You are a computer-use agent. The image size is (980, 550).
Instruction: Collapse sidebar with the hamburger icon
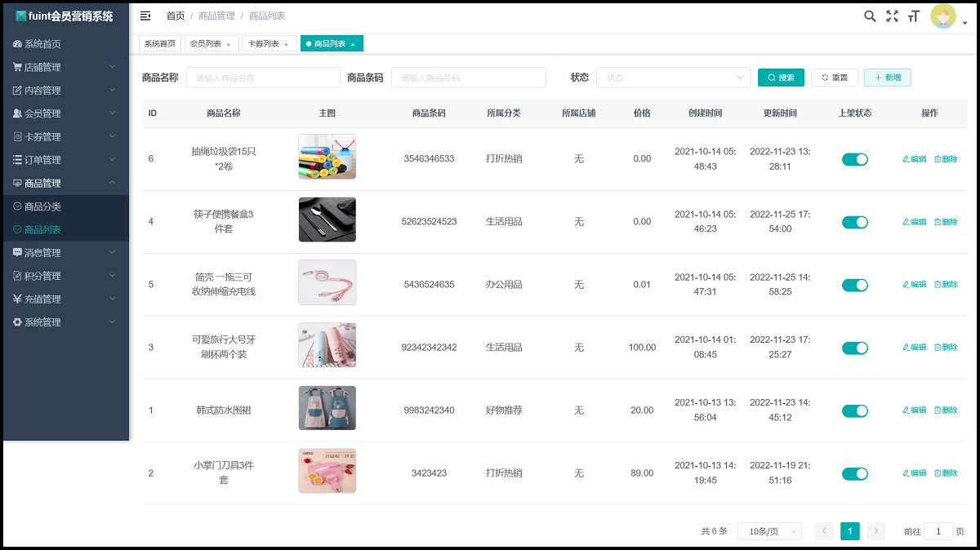coord(145,16)
